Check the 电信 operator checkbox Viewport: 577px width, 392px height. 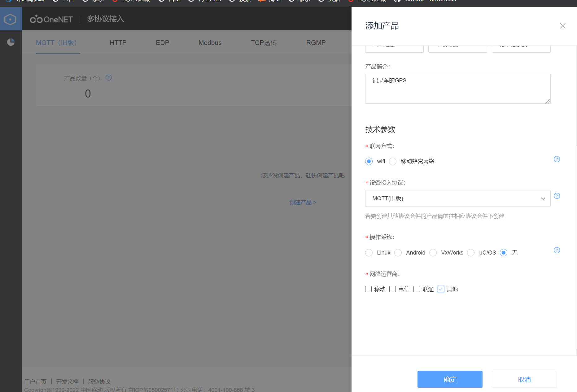tap(392, 289)
